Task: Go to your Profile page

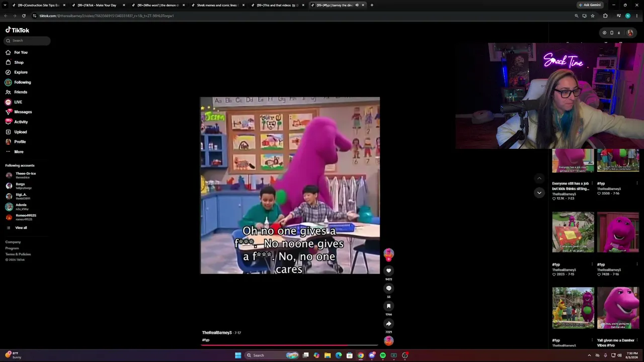Action: (x=15, y=142)
